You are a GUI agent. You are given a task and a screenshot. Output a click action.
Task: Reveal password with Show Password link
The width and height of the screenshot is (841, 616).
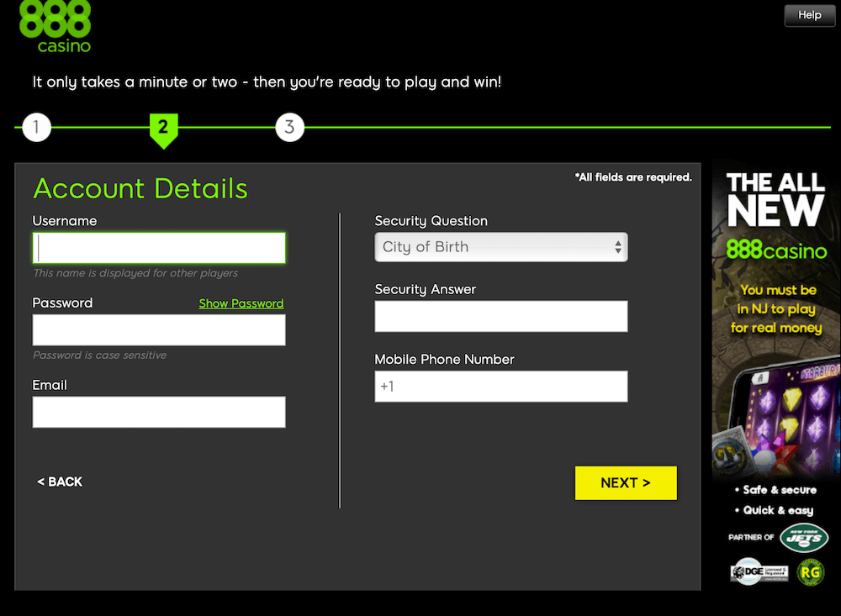241,303
